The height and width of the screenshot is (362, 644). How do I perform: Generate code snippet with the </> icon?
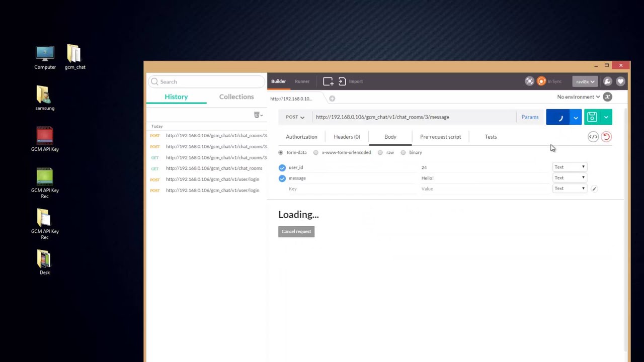click(593, 137)
